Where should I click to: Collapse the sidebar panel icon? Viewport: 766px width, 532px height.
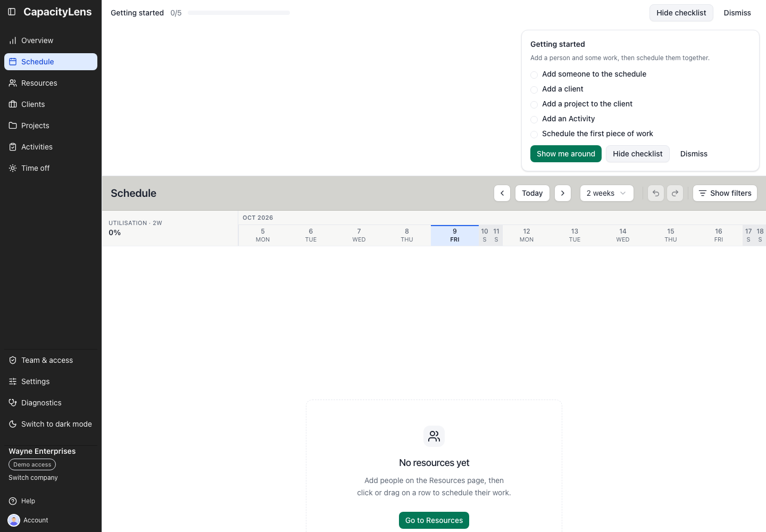12,12
